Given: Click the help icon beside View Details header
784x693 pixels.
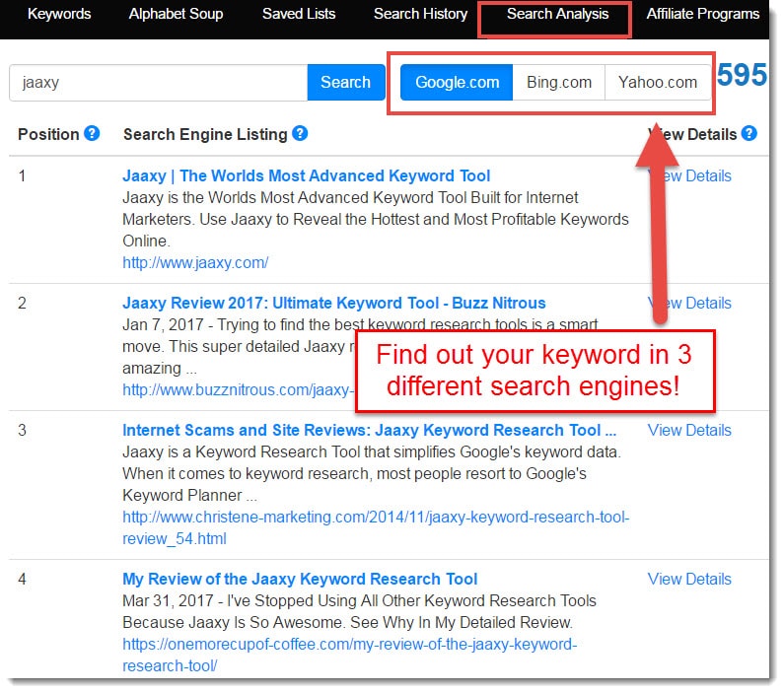Looking at the screenshot, I should (748, 133).
